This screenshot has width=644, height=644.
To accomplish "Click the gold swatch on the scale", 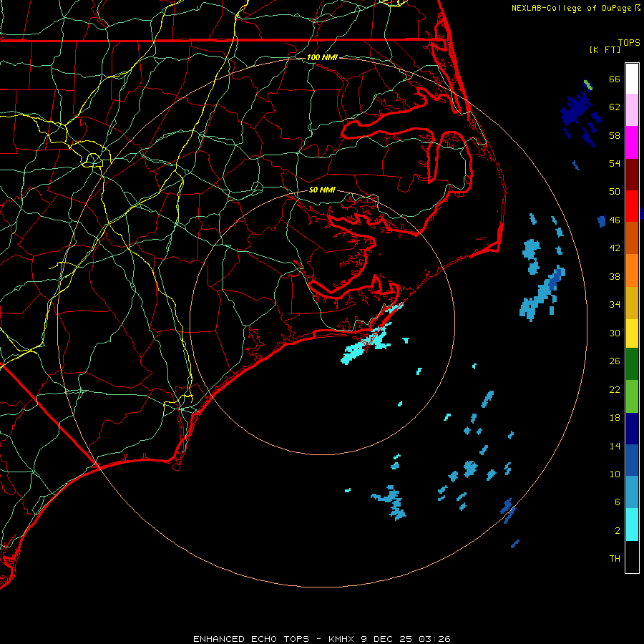I will tap(632, 303).
